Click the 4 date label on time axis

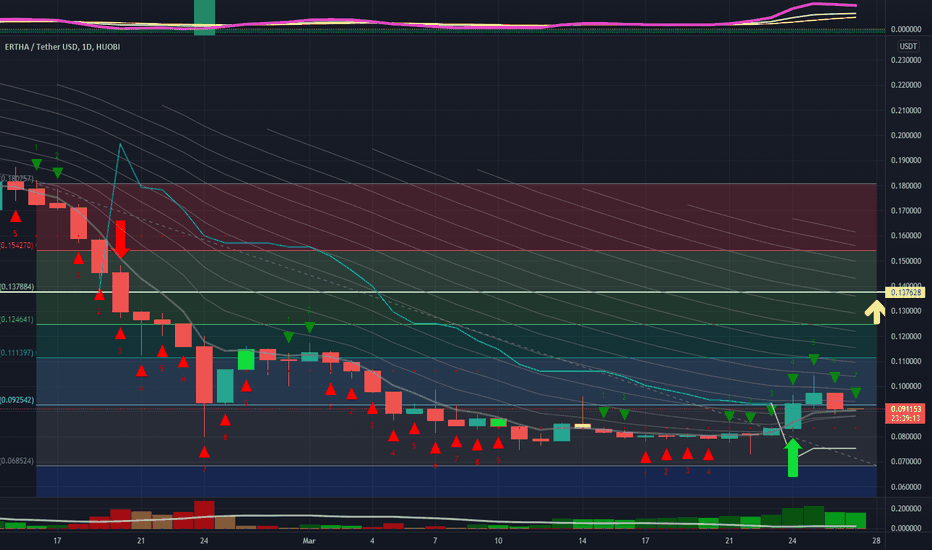pos(372,540)
